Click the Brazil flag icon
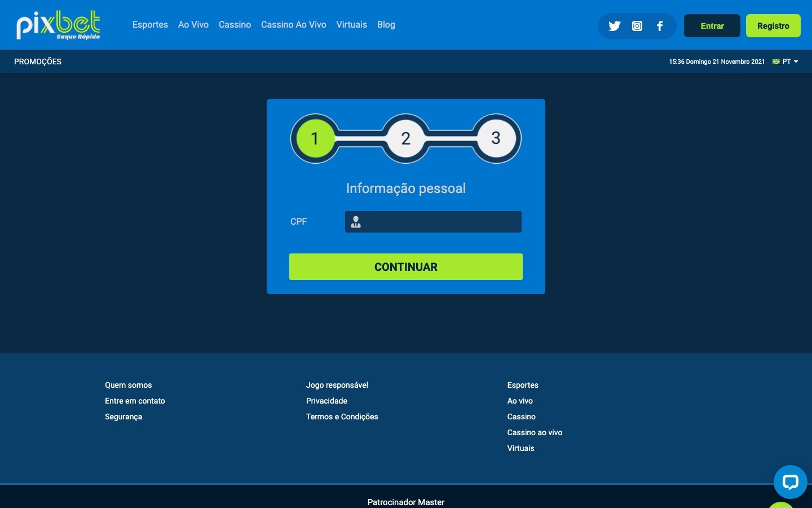812x508 pixels. [x=776, y=62]
